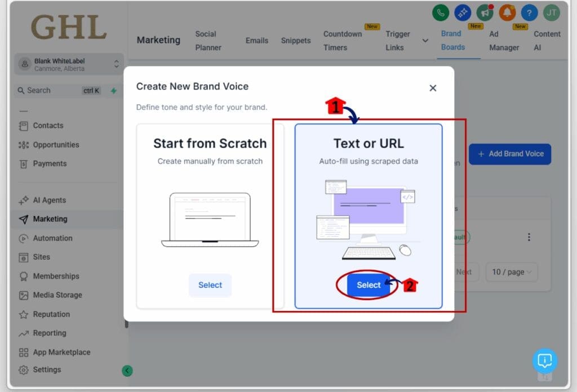
Task: Open the Content AI tab
Action: [x=547, y=41]
